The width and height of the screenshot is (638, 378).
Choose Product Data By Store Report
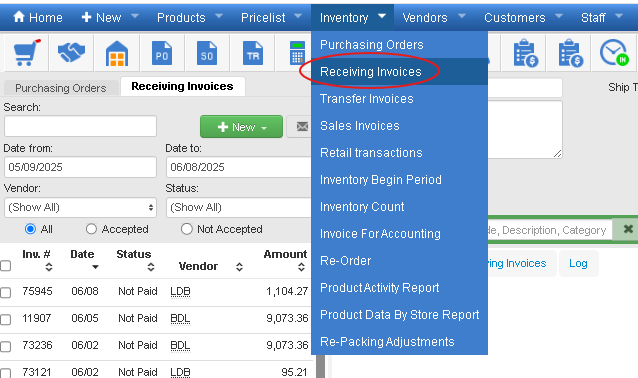(x=400, y=315)
